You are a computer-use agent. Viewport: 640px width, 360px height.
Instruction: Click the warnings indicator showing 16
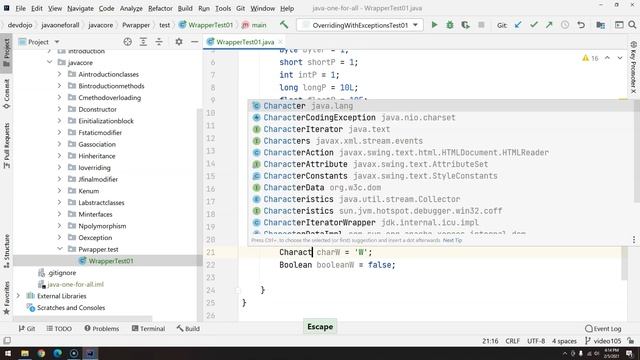[590, 58]
